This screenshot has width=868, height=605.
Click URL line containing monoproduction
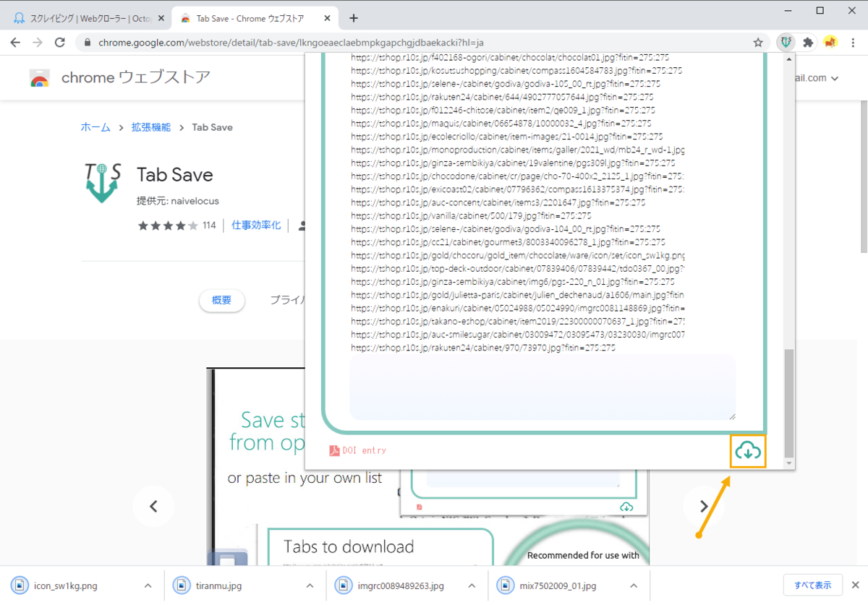(x=518, y=150)
